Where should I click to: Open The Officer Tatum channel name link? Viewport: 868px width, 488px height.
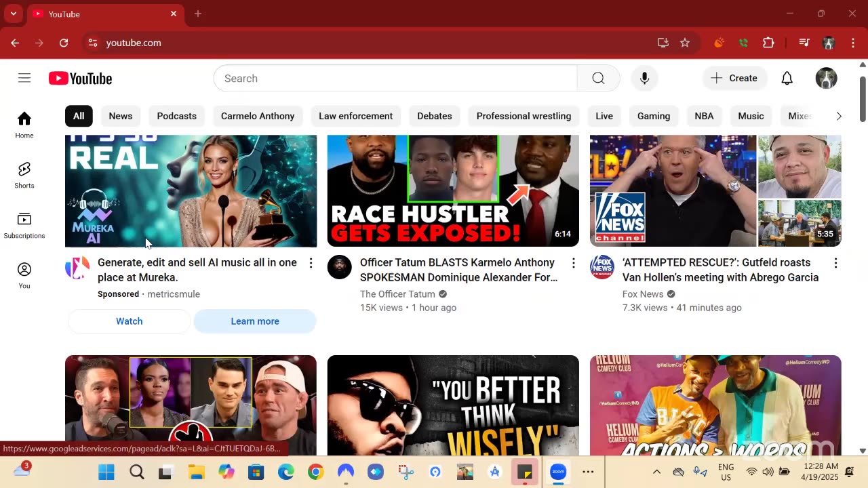tap(397, 294)
